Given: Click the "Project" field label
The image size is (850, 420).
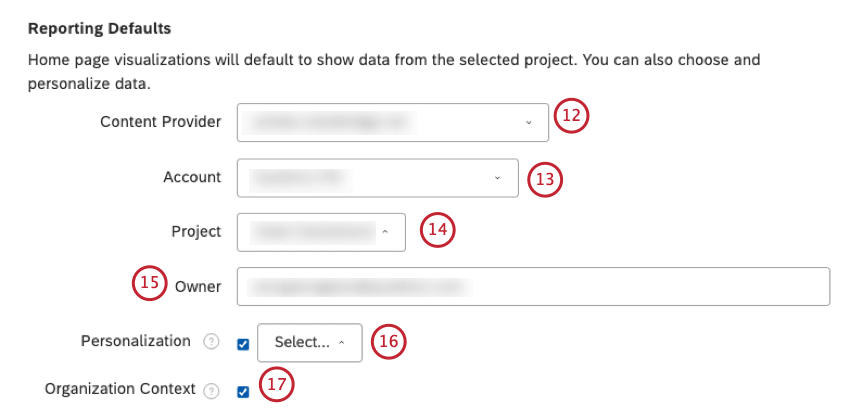Looking at the screenshot, I should [x=196, y=231].
